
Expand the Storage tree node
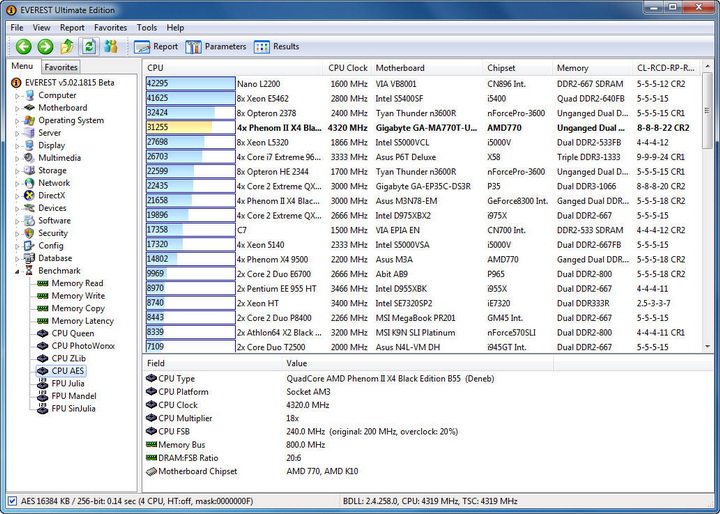click(x=17, y=171)
